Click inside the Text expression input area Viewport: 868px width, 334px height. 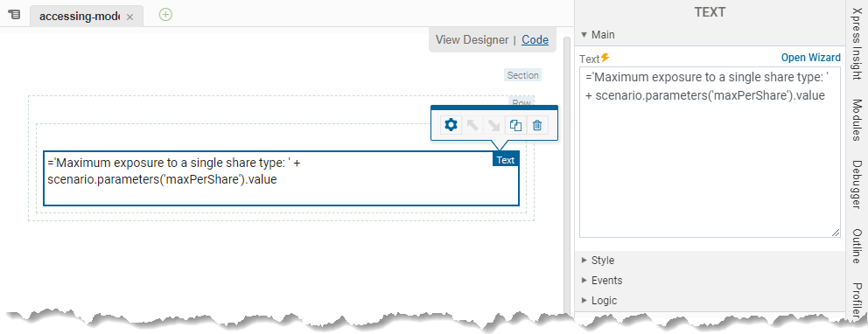(x=710, y=152)
